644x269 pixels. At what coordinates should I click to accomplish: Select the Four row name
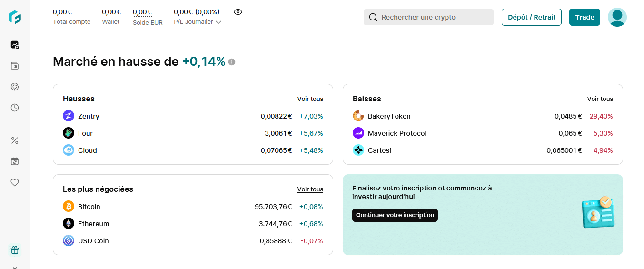click(85, 133)
